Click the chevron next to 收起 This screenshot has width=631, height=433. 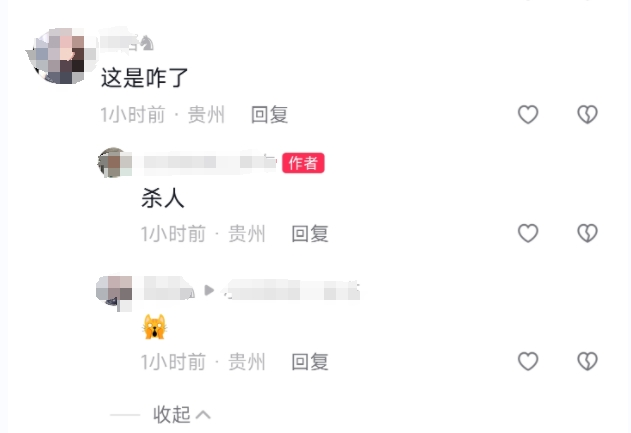click(203, 414)
